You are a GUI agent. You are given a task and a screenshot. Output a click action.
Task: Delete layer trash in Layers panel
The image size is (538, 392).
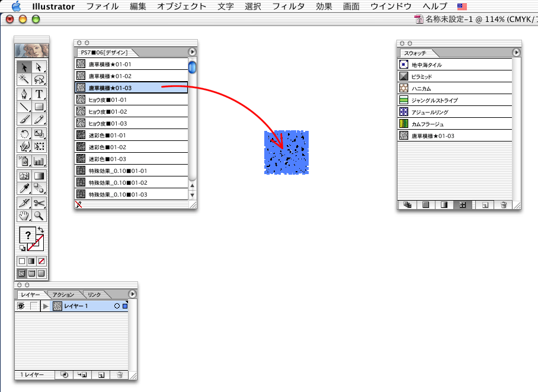coord(120,375)
